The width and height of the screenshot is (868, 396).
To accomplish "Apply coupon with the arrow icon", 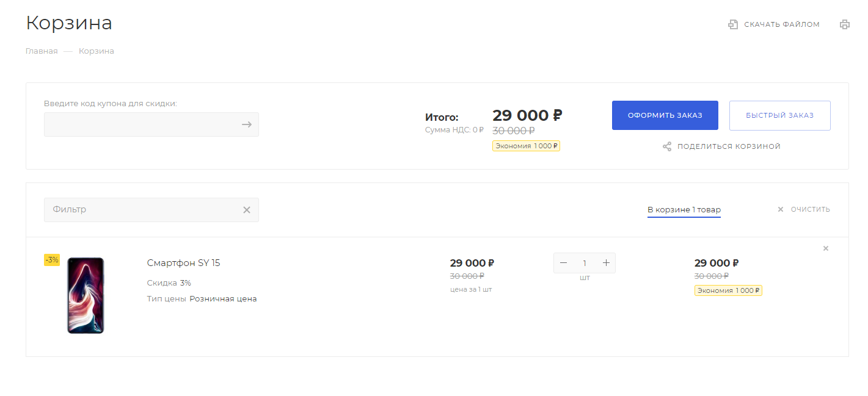I will coord(247,124).
